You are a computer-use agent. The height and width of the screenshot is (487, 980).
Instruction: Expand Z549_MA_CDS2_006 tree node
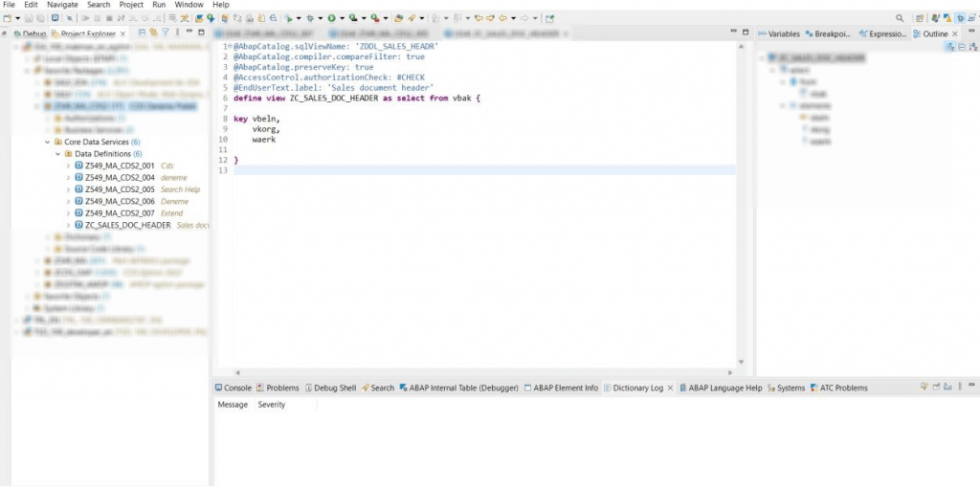pyautogui.click(x=68, y=201)
